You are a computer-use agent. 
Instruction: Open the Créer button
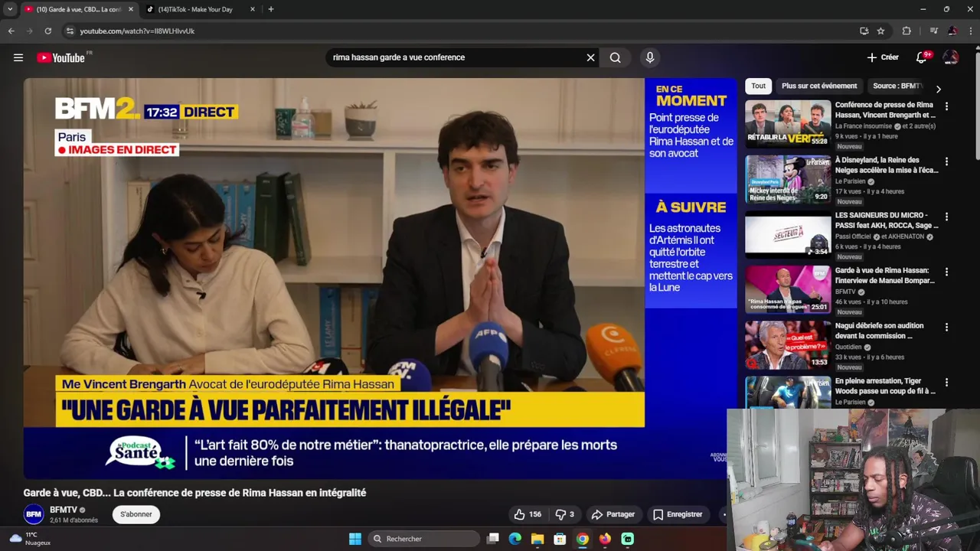883,57
